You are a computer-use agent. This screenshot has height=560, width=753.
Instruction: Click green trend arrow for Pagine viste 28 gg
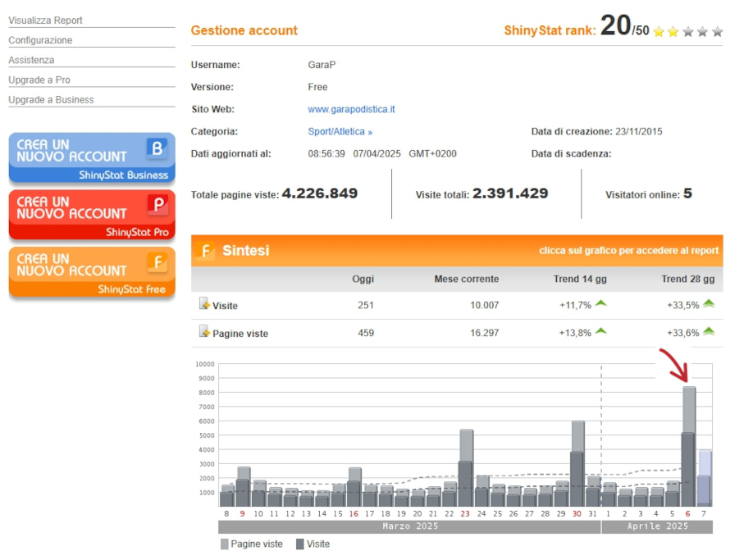tap(709, 331)
